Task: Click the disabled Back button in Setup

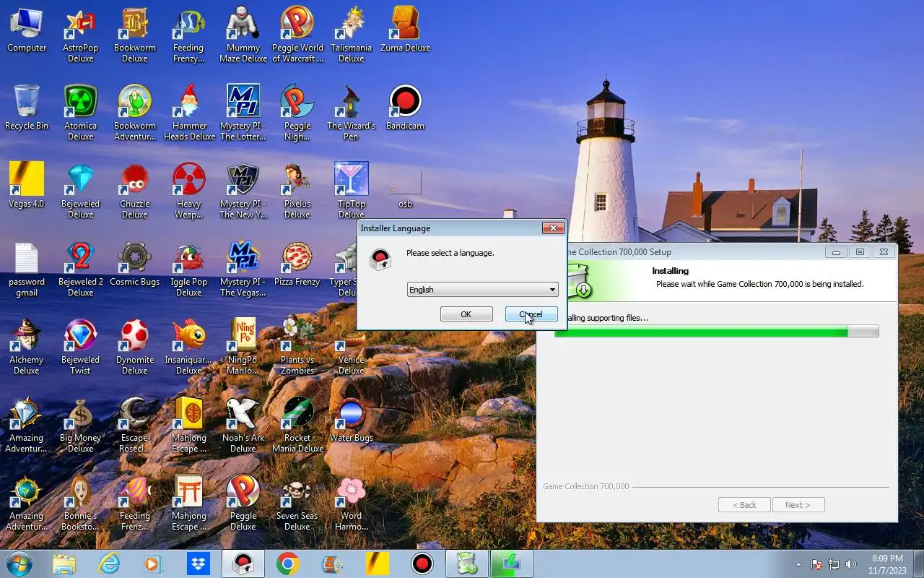Action: 744,505
